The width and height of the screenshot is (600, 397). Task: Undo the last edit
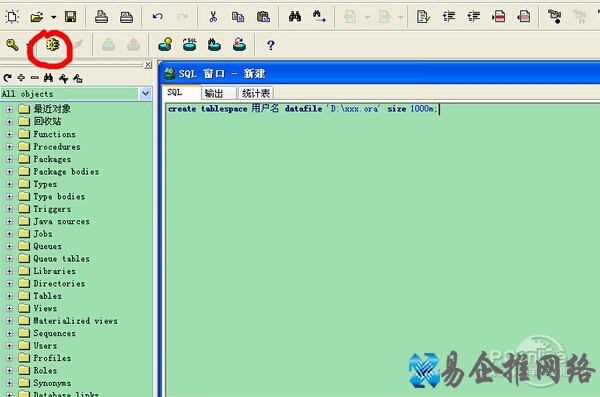[158, 16]
